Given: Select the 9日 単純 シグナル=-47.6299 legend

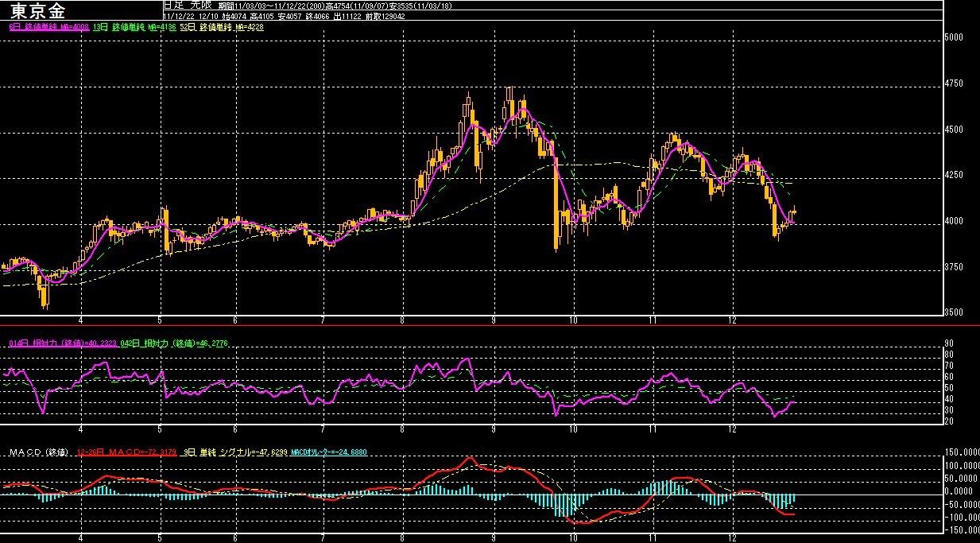Looking at the screenshot, I should [234, 452].
